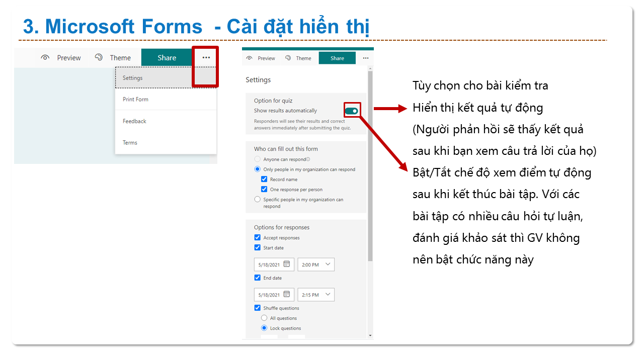This screenshot has width=644, height=362.
Task: Choose Print Form from the dropdown menu
Action: coord(136,99)
